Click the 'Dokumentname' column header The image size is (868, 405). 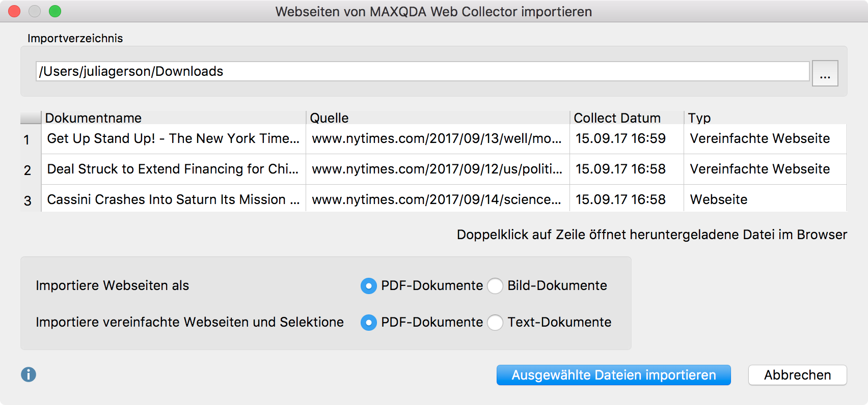coord(94,118)
